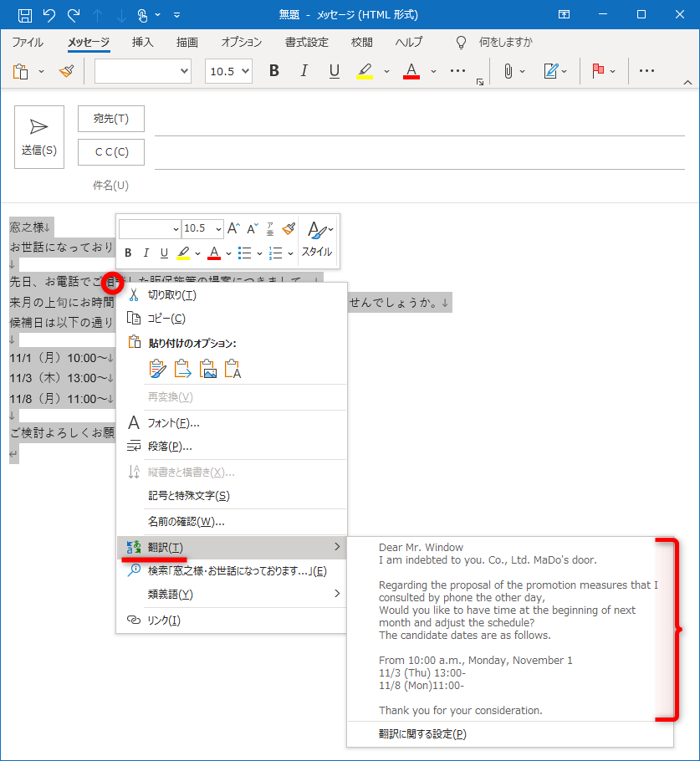Viewport: 700px width, 761px height.
Task: Click the 送信 button to send the message
Action: pyautogui.click(x=38, y=136)
